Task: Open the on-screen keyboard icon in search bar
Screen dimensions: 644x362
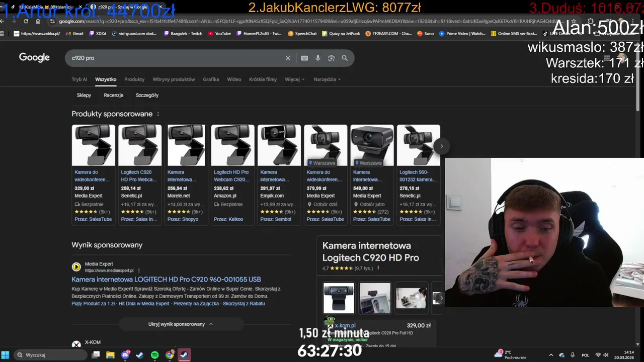Action: click(x=304, y=58)
